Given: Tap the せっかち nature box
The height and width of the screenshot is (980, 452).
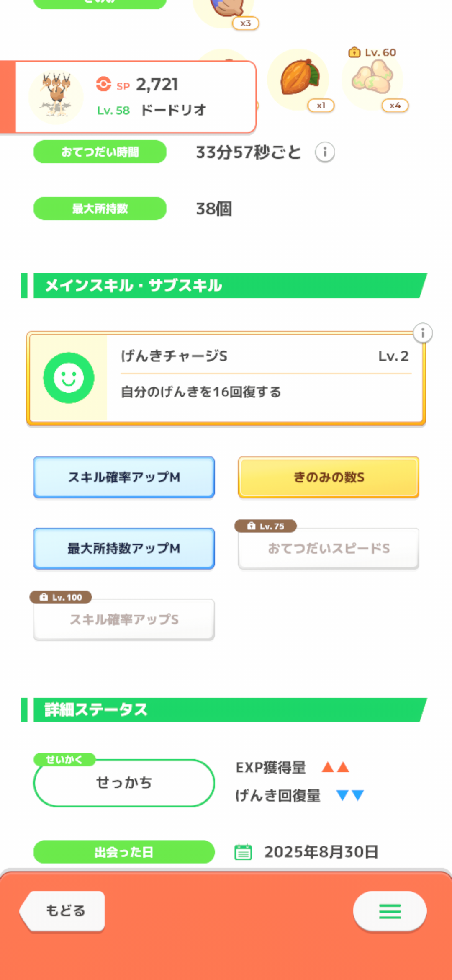Looking at the screenshot, I should [124, 783].
